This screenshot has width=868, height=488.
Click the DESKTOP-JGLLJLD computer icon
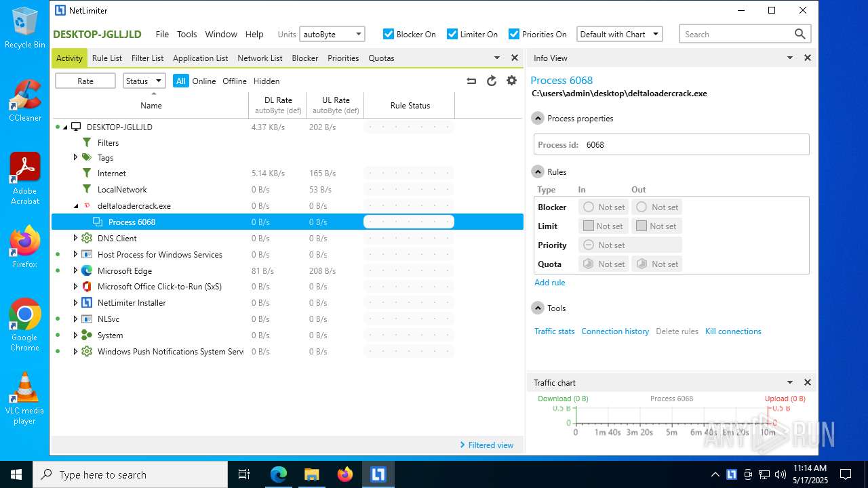point(76,127)
